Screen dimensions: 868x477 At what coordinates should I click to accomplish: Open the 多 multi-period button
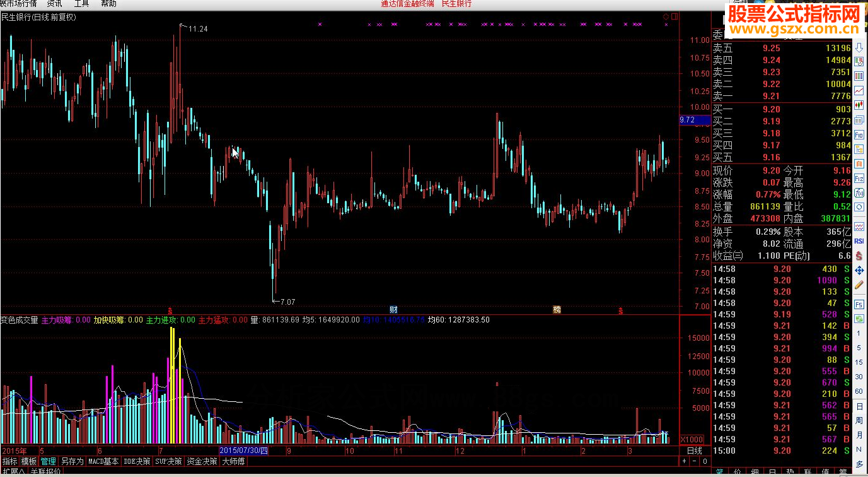(859, 464)
